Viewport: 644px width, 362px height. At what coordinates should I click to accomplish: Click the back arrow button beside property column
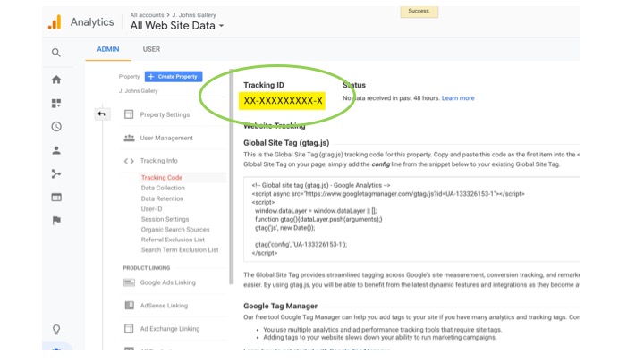[101, 114]
